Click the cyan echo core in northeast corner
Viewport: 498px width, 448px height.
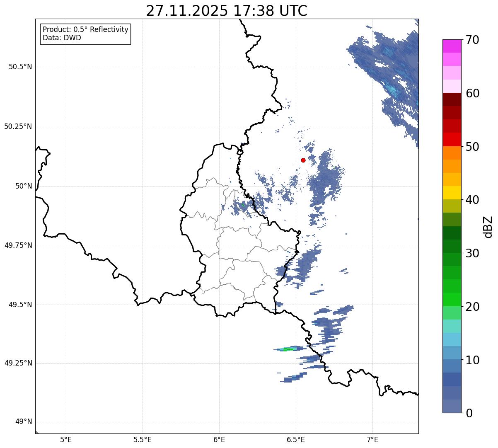393,89
